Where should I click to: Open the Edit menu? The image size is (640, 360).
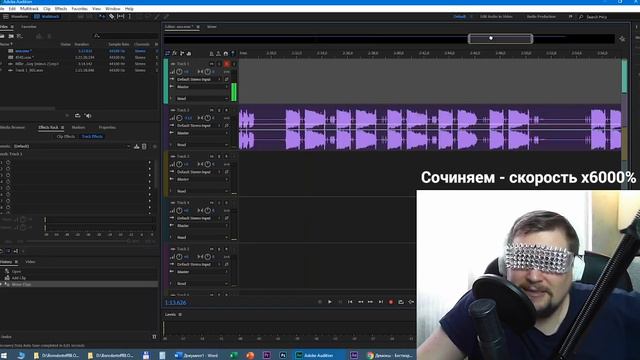(12, 9)
